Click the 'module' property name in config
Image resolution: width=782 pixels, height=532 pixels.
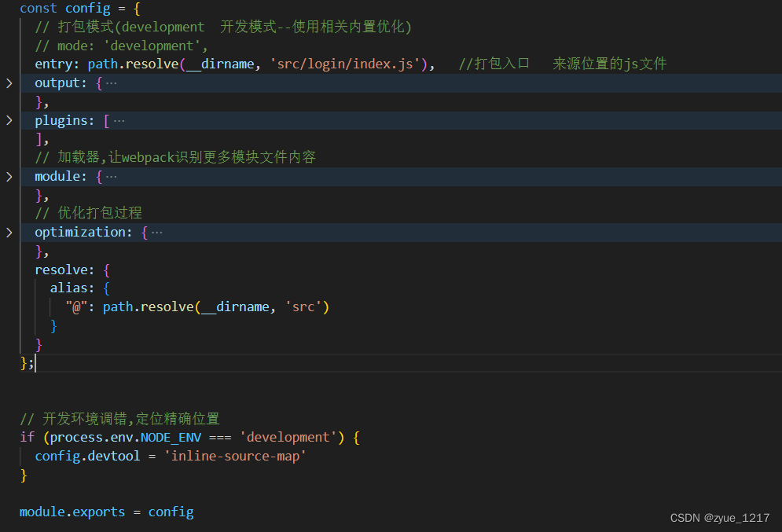click(x=57, y=177)
